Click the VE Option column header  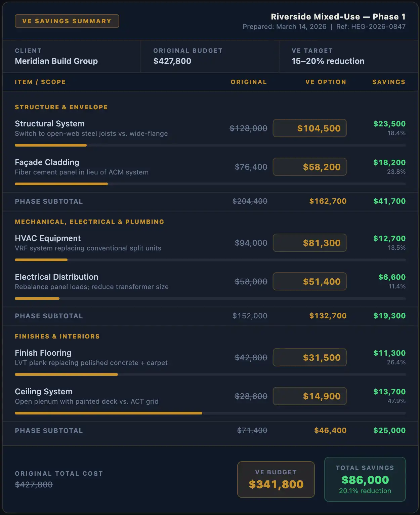pyautogui.click(x=326, y=82)
